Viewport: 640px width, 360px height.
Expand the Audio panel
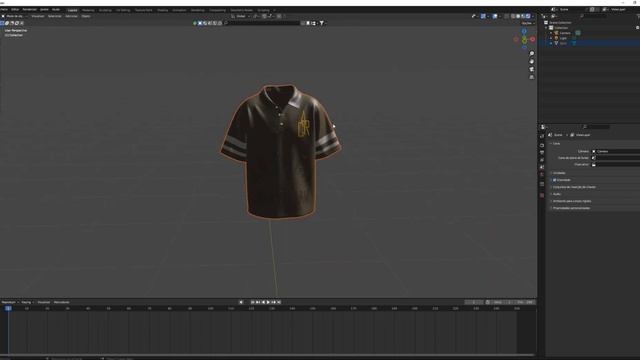coord(557,194)
